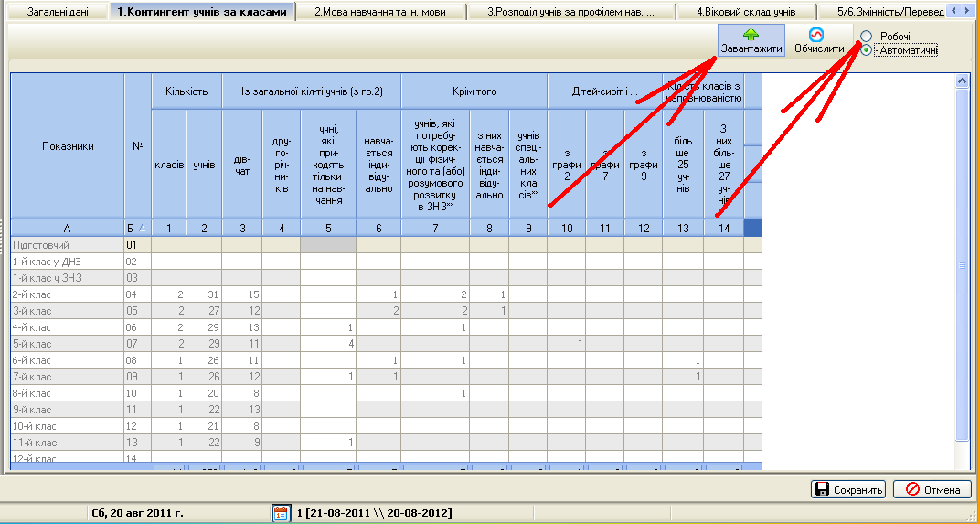Click scroll up arrow of table scrollbar

point(963,81)
